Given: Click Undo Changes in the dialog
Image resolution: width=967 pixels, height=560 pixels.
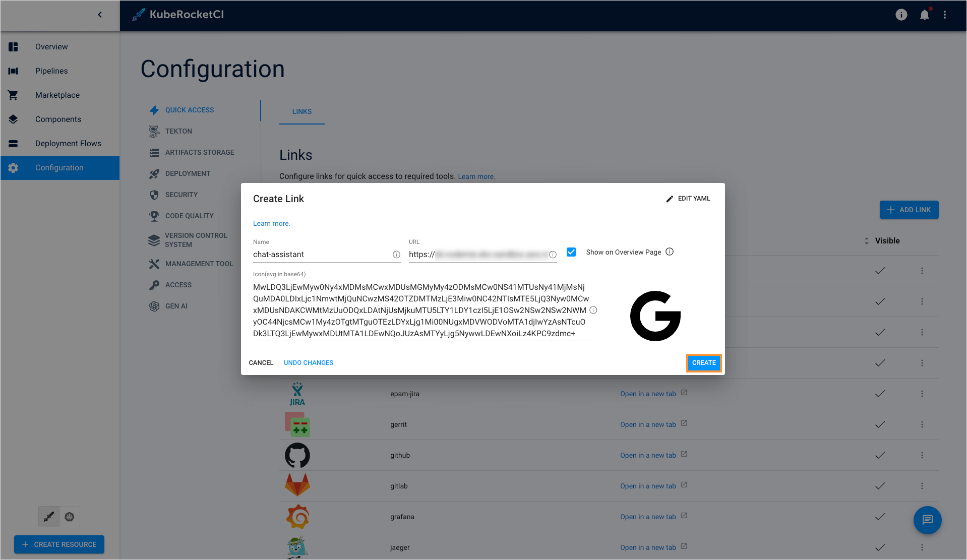Looking at the screenshot, I should tap(308, 363).
